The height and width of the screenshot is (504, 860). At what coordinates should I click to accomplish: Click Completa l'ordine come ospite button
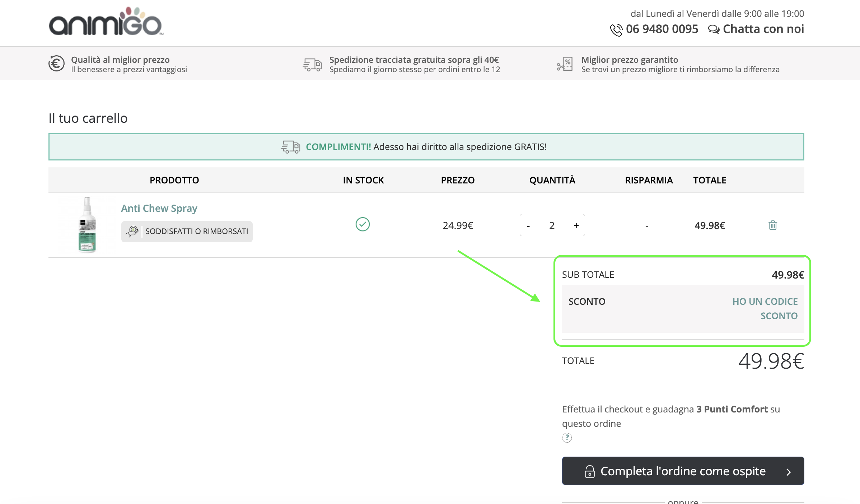(x=682, y=471)
